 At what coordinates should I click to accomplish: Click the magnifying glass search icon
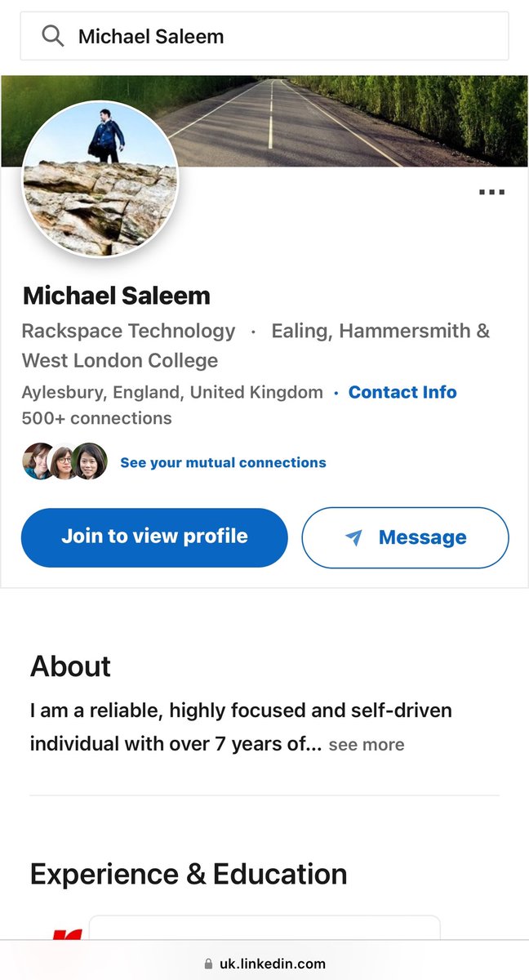[53, 36]
